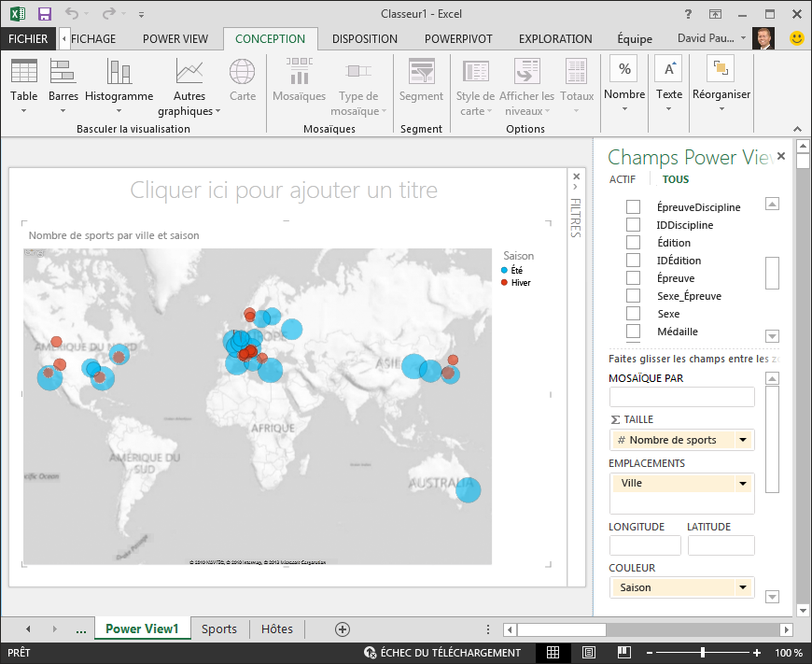Switch to the POWER VIEW ribbon tab

175,39
